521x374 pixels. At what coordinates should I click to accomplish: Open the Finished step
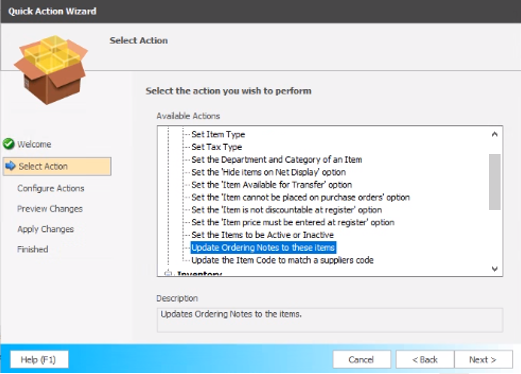tap(33, 249)
